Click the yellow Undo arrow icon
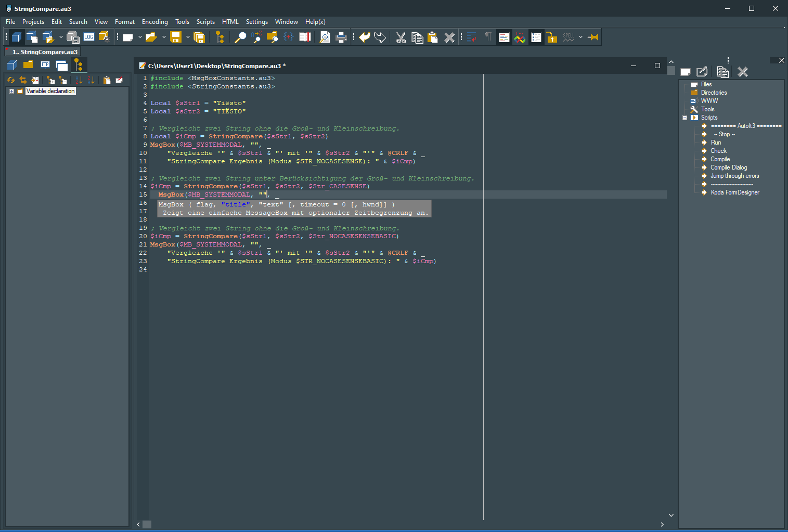This screenshot has width=788, height=532. click(365, 37)
